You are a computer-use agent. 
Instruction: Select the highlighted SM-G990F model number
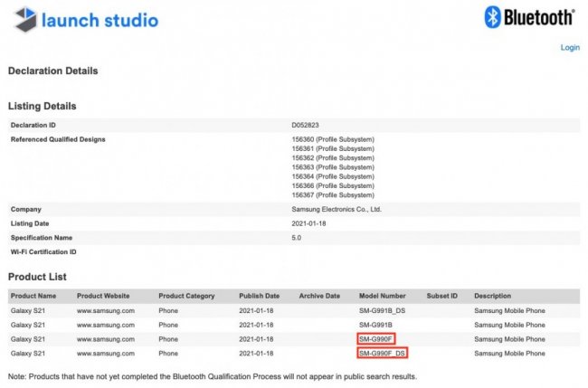(x=377, y=339)
